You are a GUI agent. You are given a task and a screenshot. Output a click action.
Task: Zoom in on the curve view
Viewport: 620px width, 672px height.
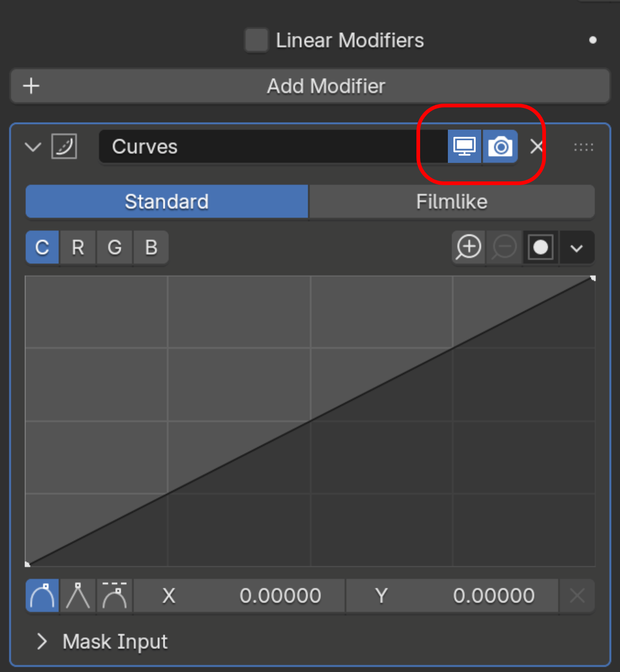468,248
